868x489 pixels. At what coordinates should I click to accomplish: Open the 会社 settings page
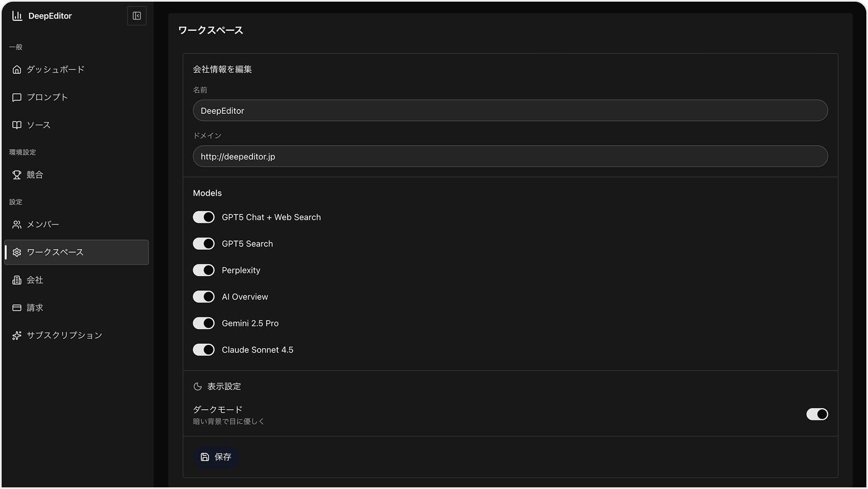point(35,280)
